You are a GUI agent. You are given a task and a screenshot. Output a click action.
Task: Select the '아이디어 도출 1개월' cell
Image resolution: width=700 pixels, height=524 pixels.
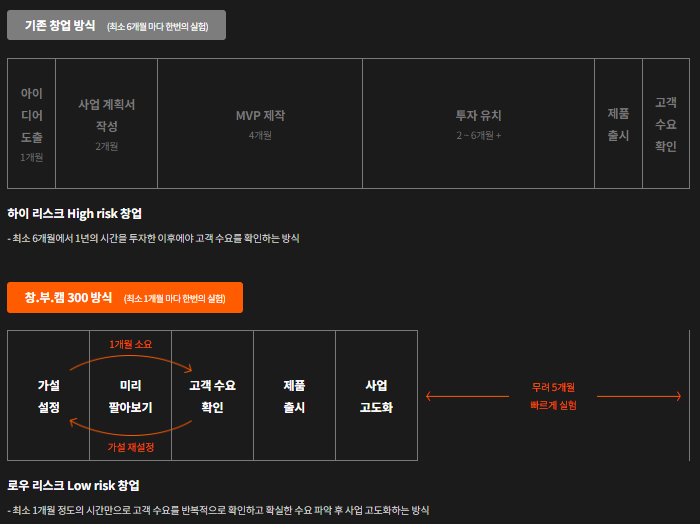(32, 124)
